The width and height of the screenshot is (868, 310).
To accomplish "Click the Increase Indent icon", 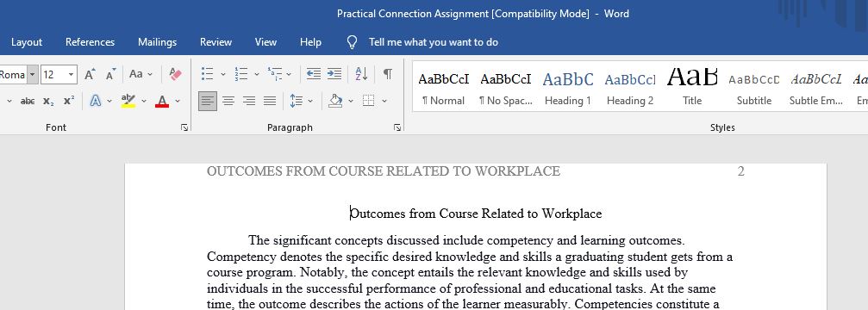I will coord(334,74).
